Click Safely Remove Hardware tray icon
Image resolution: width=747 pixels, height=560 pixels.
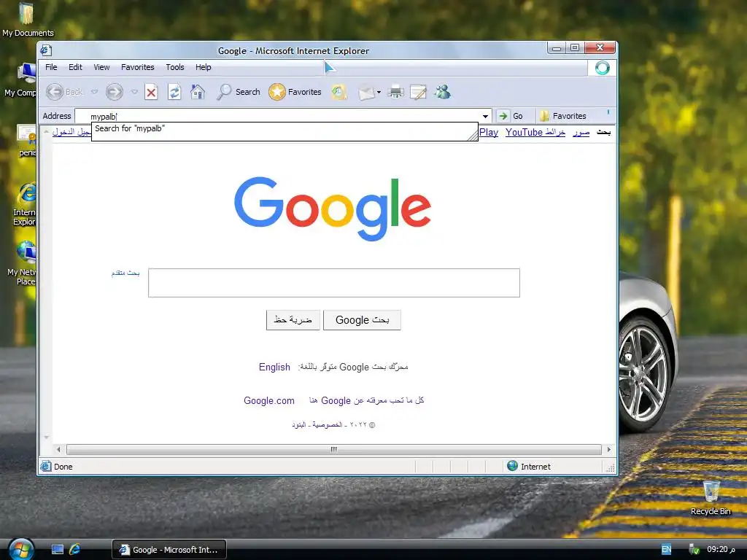694,550
